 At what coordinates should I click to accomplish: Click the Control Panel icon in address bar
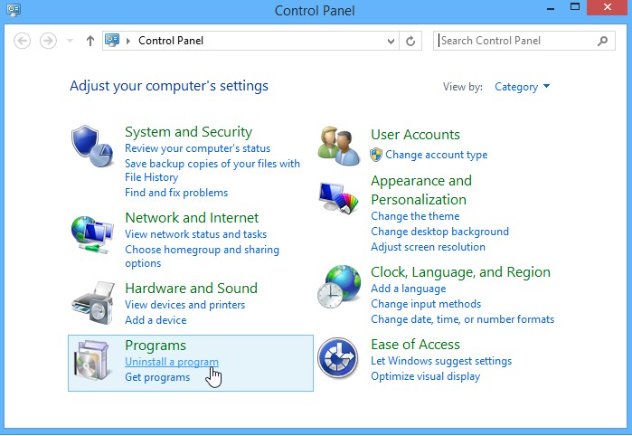coord(112,40)
